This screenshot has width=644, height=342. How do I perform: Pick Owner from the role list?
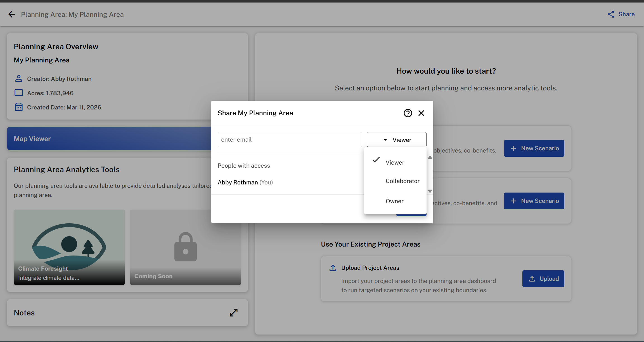pos(394,201)
